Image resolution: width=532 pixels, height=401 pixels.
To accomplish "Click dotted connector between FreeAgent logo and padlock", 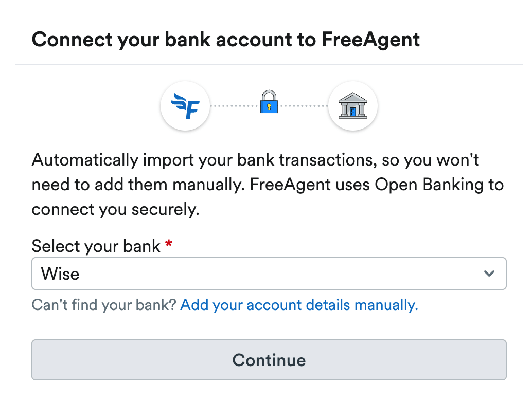I will [x=234, y=106].
